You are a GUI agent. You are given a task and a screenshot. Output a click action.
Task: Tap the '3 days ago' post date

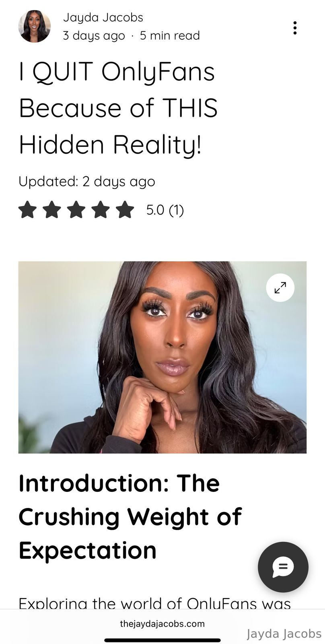[94, 36]
